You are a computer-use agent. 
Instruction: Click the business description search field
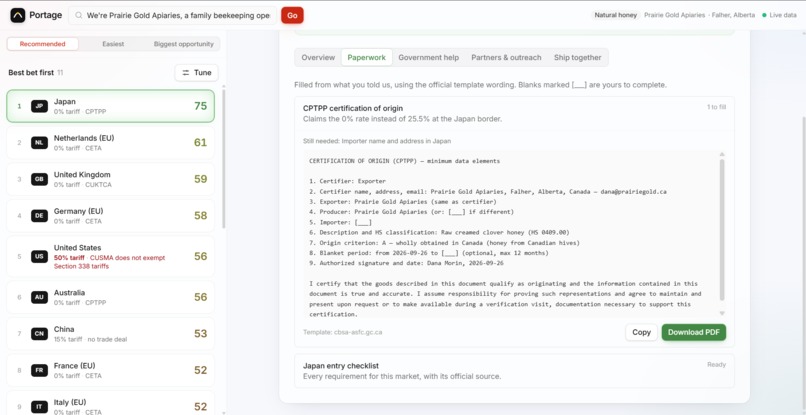point(173,15)
